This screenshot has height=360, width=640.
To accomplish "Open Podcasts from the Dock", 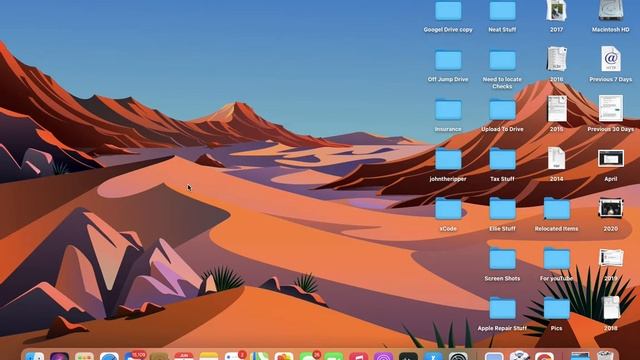I will pyautogui.click(x=383, y=356).
